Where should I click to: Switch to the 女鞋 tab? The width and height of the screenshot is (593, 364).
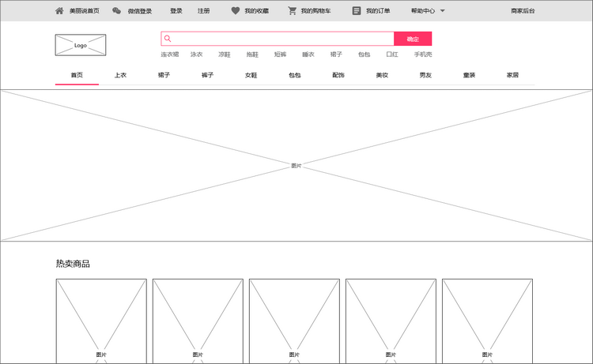tap(251, 75)
